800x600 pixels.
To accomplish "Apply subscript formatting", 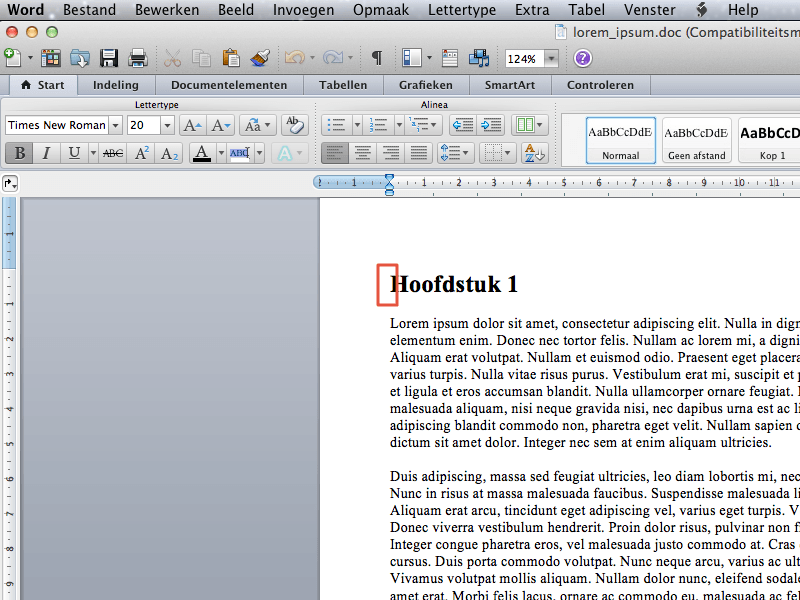I will (169, 153).
